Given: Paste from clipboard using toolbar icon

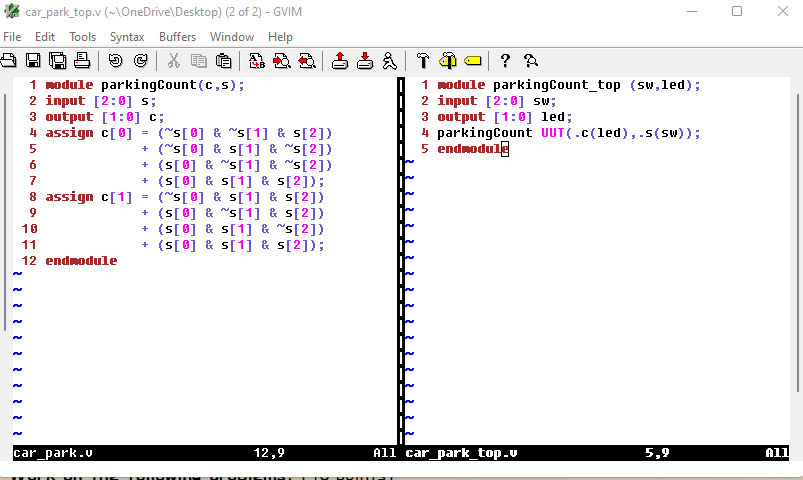Looking at the screenshot, I should pos(223,61).
